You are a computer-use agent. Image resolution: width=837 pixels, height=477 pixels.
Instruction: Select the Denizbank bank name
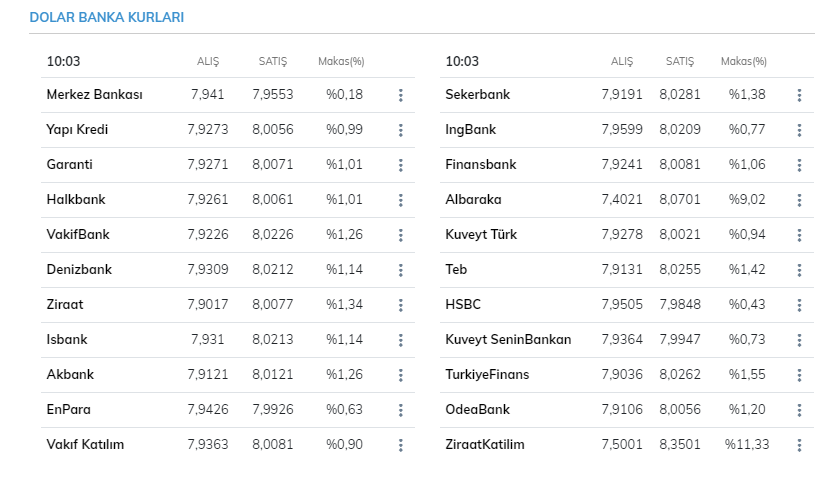79,270
